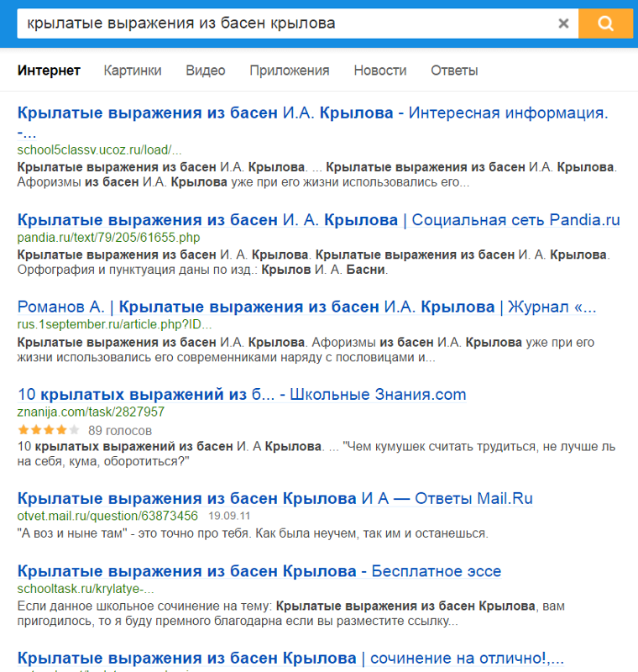Open the Ответы Mail.Ru result title
The width and height of the screenshot is (638, 672).
pos(275,499)
